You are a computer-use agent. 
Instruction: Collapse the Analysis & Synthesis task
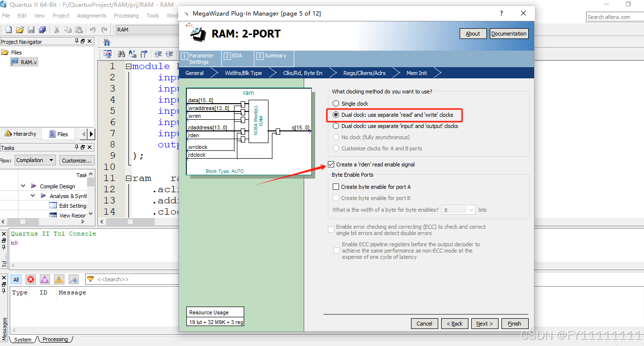[x=33, y=196]
